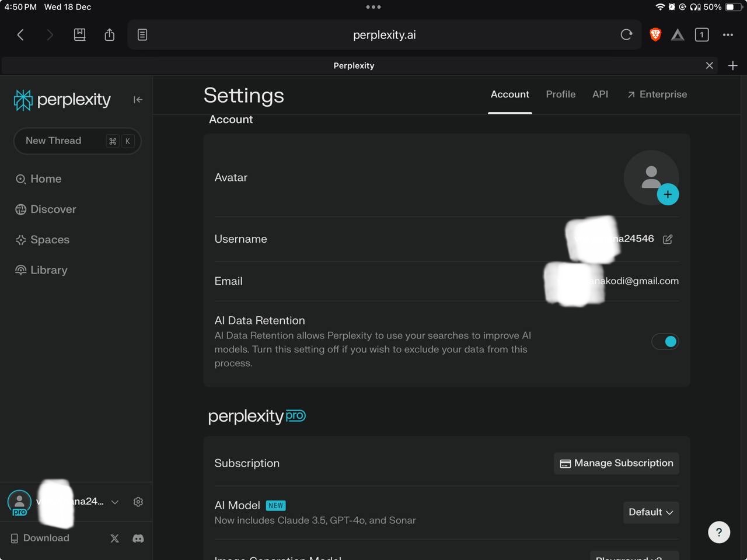Close the Perplexity tab
This screenshot has width=747, height=560.
coord(709,65)
